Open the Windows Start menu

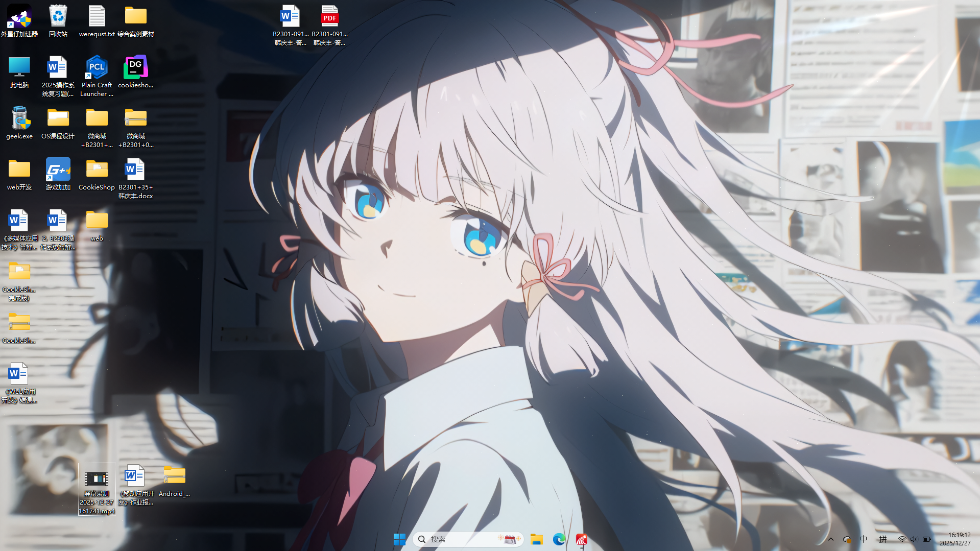(x=399, y=539)
